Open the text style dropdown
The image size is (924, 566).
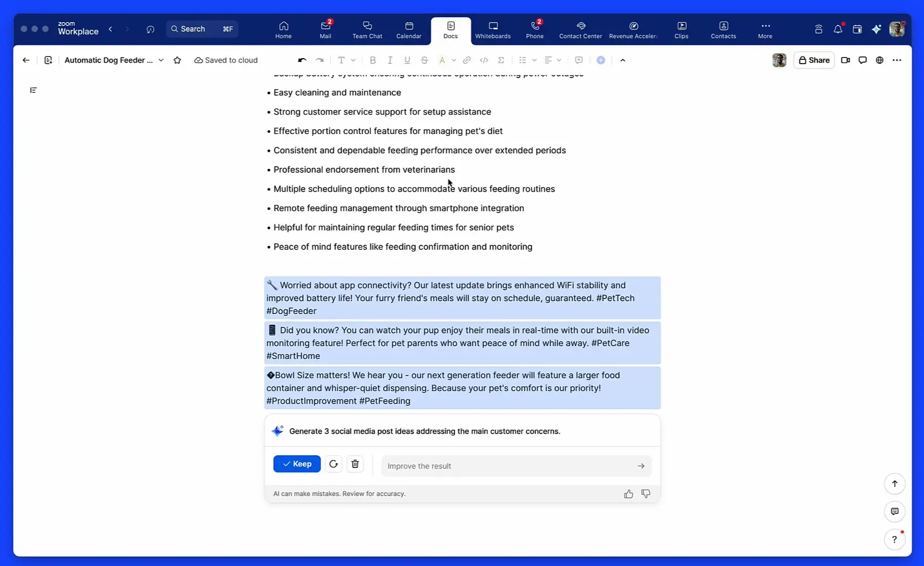click(346, 60)
